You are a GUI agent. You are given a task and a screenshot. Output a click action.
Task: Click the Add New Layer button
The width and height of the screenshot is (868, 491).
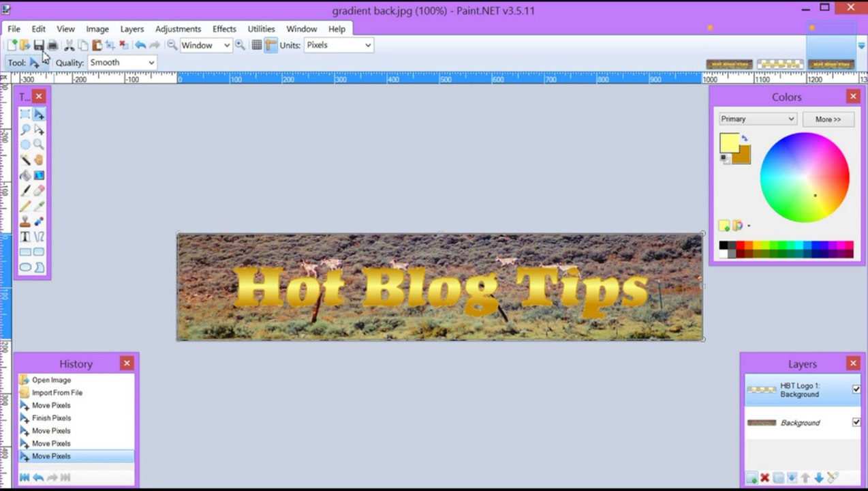751,478
